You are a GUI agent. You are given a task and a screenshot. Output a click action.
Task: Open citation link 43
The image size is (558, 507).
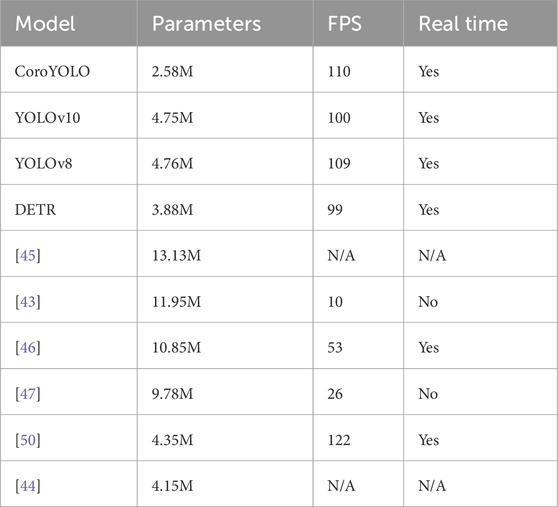(x=28, y=302)
